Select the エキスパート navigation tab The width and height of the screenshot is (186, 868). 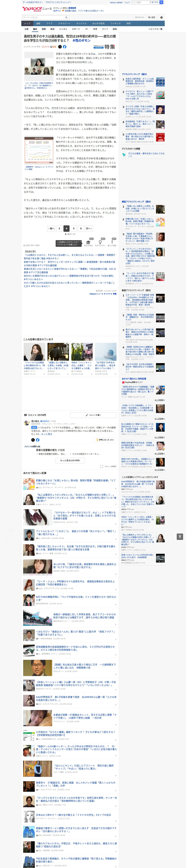click(64, 24)
